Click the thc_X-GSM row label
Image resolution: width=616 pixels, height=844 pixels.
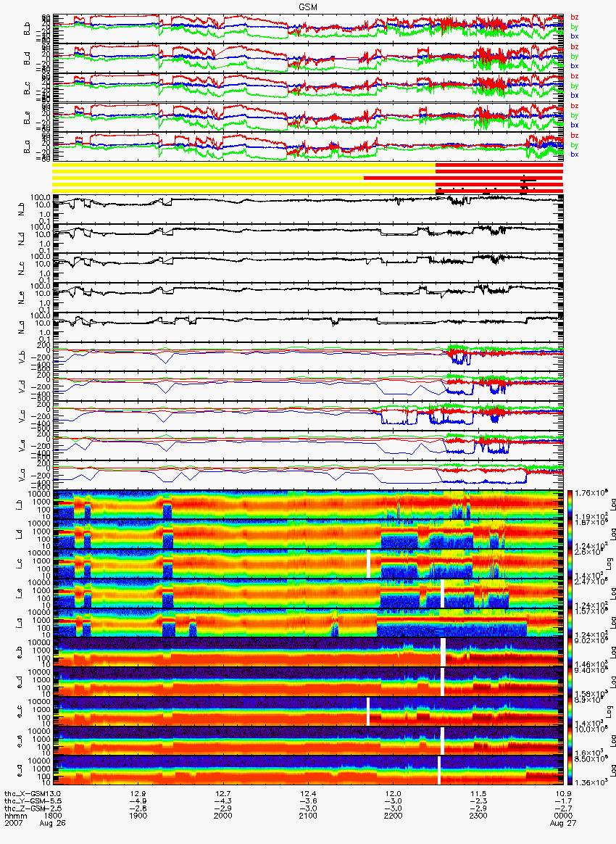pos(25,793)
